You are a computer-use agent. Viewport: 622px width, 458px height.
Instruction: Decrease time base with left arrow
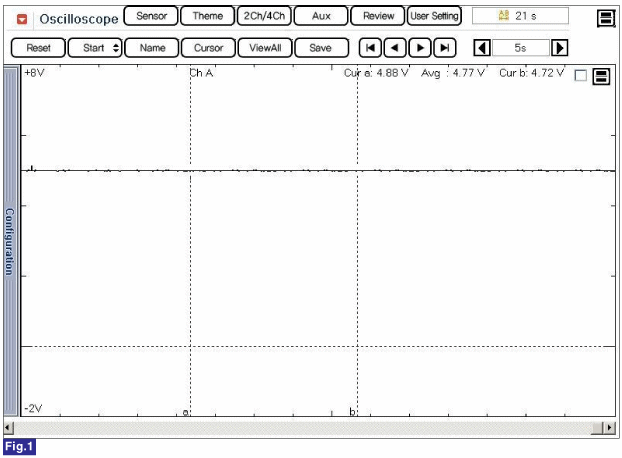coord(482,47)
